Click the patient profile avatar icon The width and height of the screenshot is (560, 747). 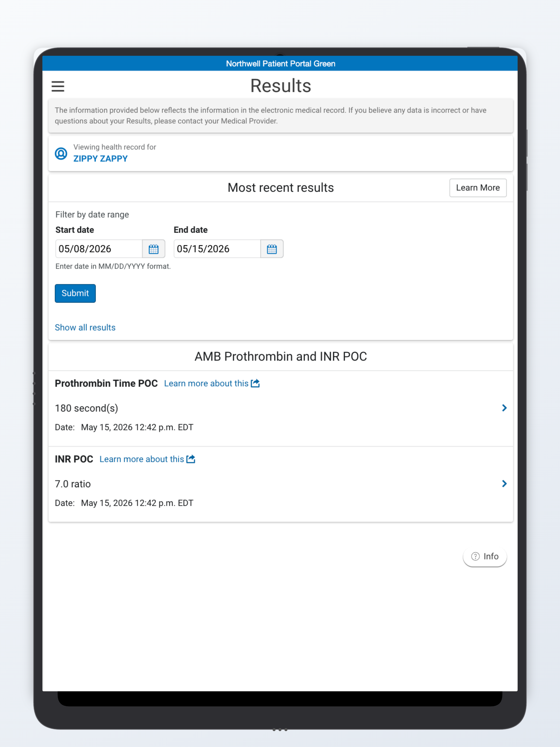[61, 154]
